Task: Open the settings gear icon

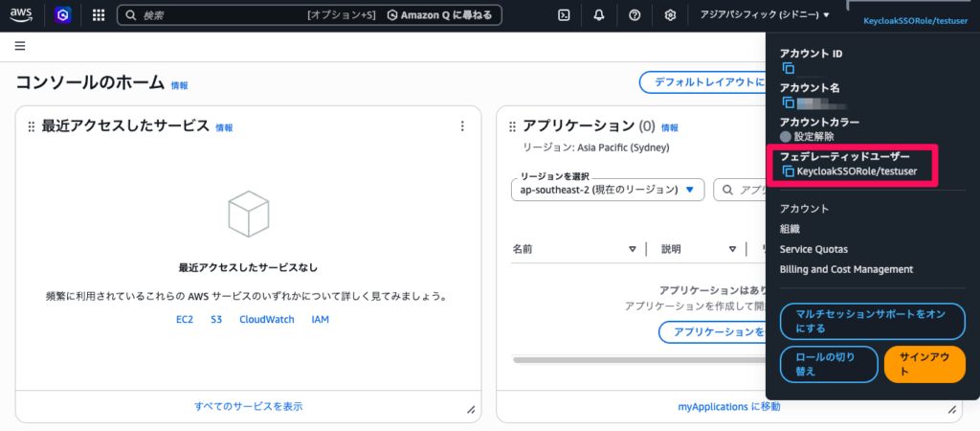Action: pyautogui.click(x=670, y=15)
